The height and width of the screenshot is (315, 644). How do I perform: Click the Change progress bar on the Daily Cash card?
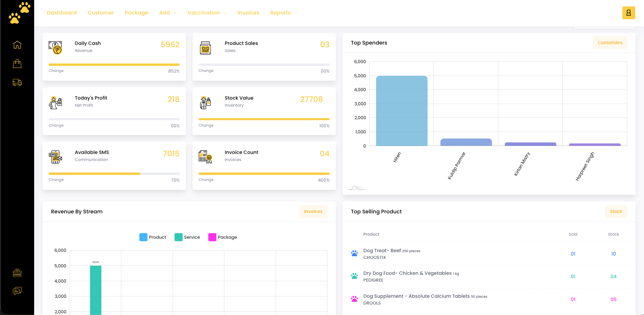pos(114,64)
